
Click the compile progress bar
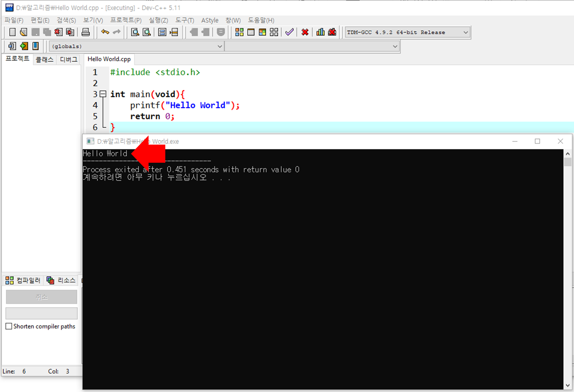[41, 313]
